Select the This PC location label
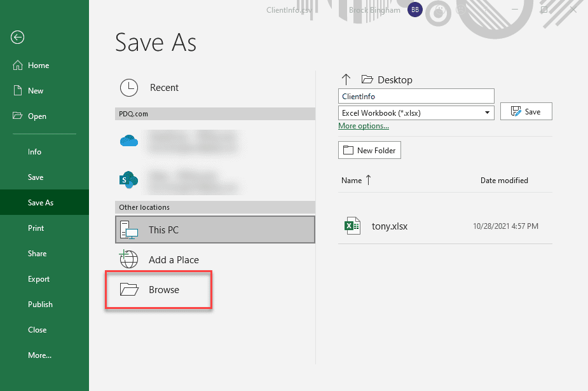588x391 pixels. coord(163,230)
